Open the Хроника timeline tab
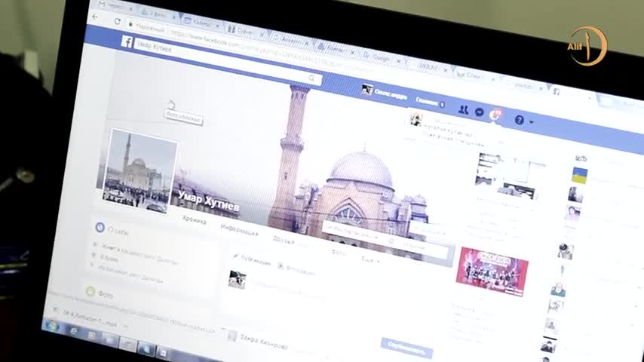644x362 pixels. coord(195,220)
